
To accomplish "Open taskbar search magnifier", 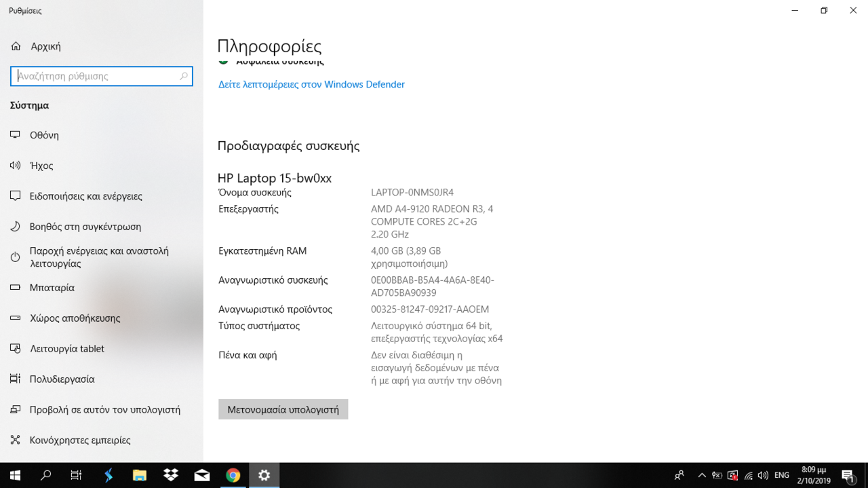I will coord(45,475).
